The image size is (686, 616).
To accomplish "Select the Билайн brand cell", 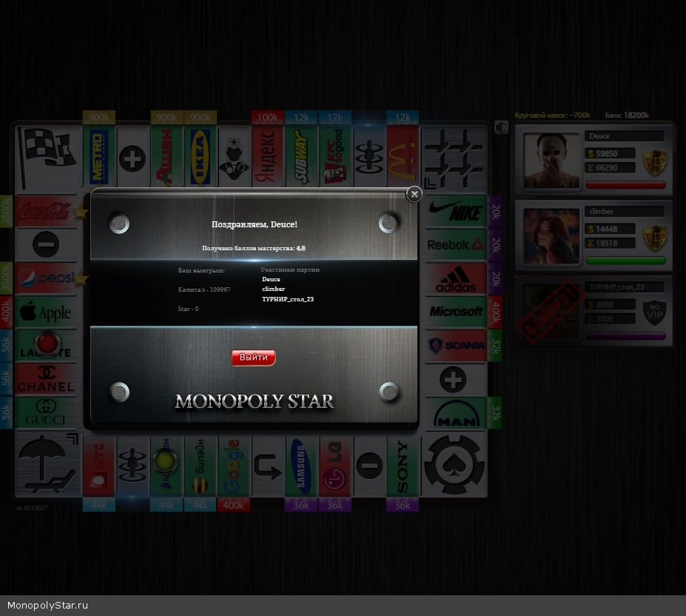I will click(200, 466).
